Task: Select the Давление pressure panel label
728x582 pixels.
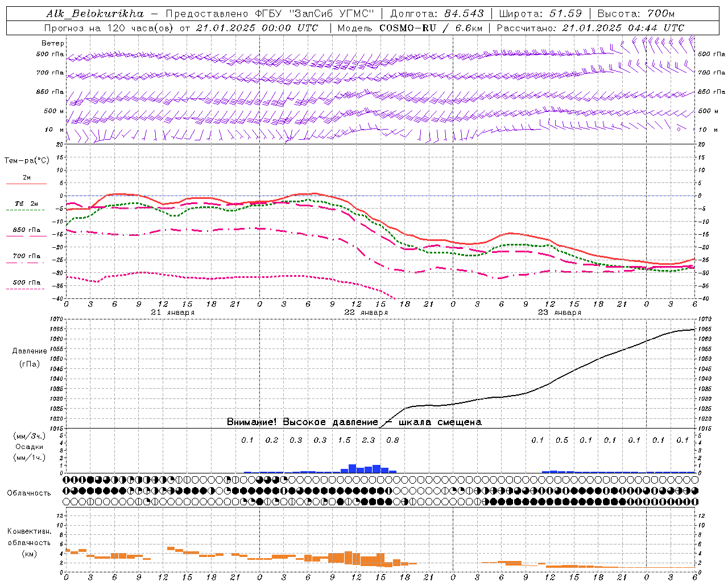Action: pyautogui.click(x=30, y=351)
